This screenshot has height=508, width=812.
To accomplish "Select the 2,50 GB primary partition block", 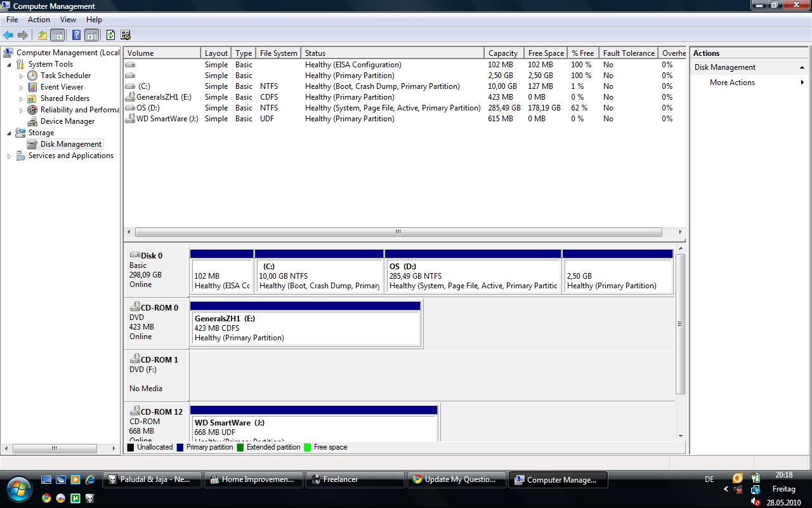I will tap(617, 271).
